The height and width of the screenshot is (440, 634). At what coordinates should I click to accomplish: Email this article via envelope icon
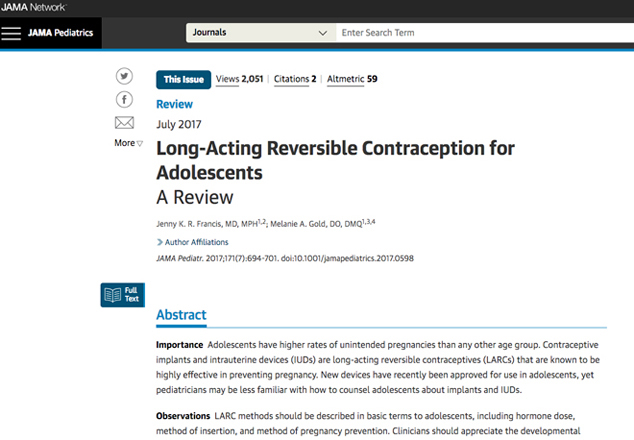(x=124, y=123)
